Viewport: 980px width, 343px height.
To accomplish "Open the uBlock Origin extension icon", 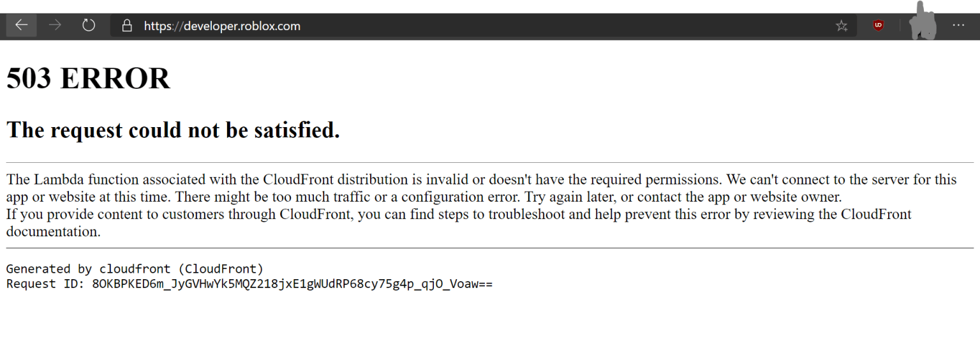I will click(x=879, y=26).
